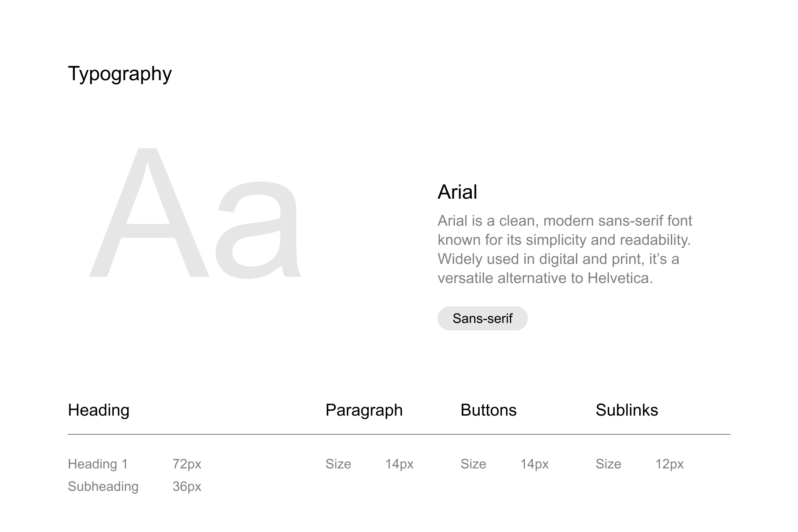This screenshot has height=532, width=798.
Task: Click the Heading 1 label
Action: 98,464
